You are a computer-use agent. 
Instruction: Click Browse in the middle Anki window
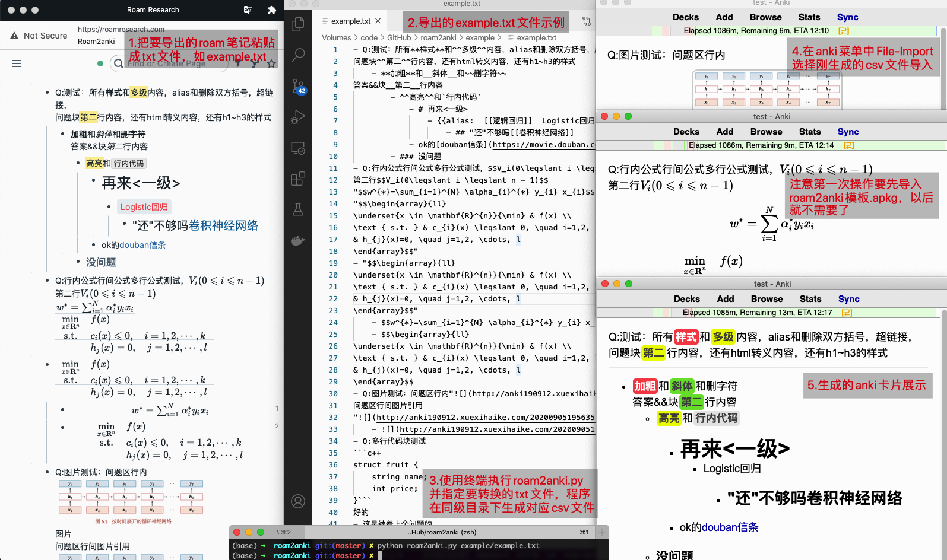click(x=767, y=132)
